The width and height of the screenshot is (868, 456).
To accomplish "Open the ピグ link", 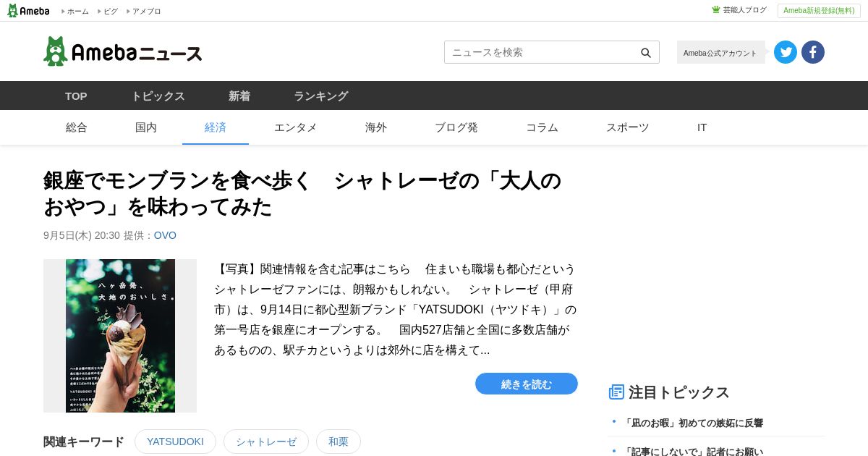I will tap(111, 12).
